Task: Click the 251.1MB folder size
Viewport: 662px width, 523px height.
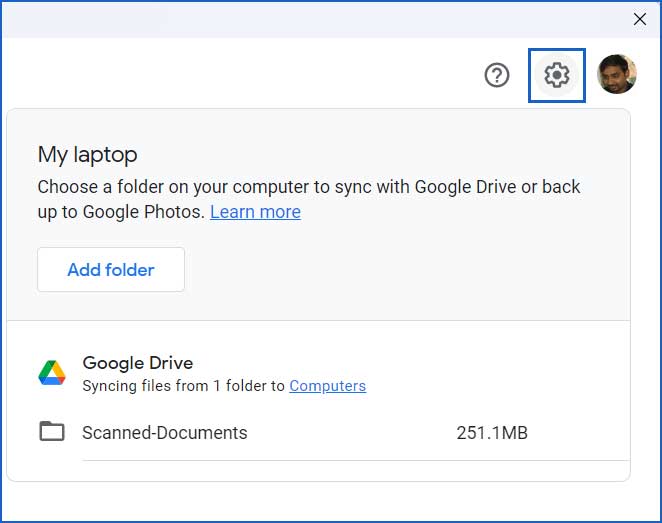Action: pyautogui.click(x=492, y=433)
